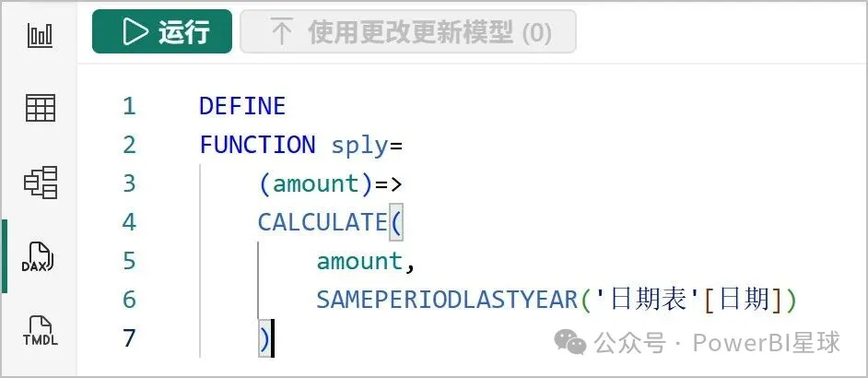Select the DAX query view icon
Screen dimensions: 868x378
40,257
